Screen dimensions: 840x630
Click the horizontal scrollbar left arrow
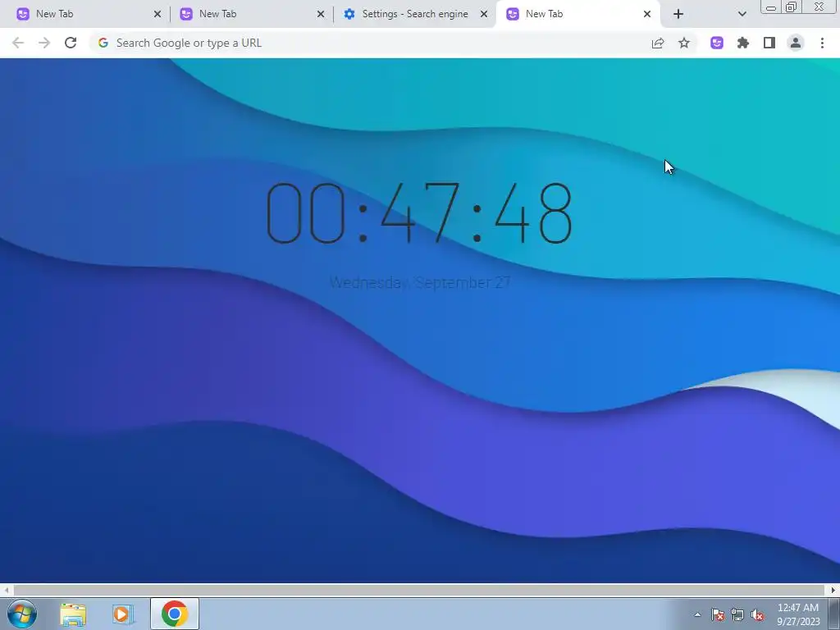[x=7, y=590]
